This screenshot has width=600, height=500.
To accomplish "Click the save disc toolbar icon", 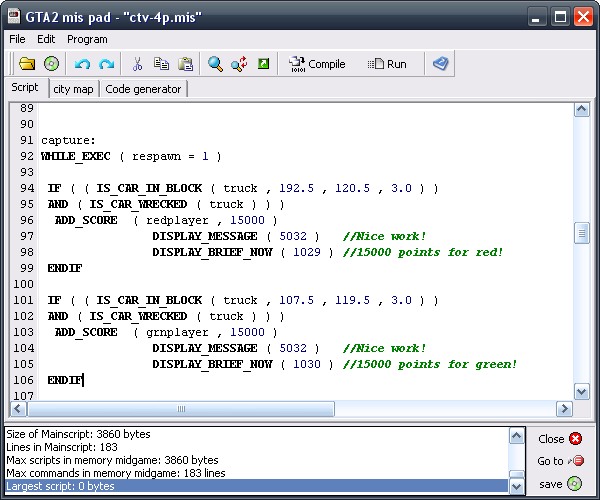I will point(51,64).
